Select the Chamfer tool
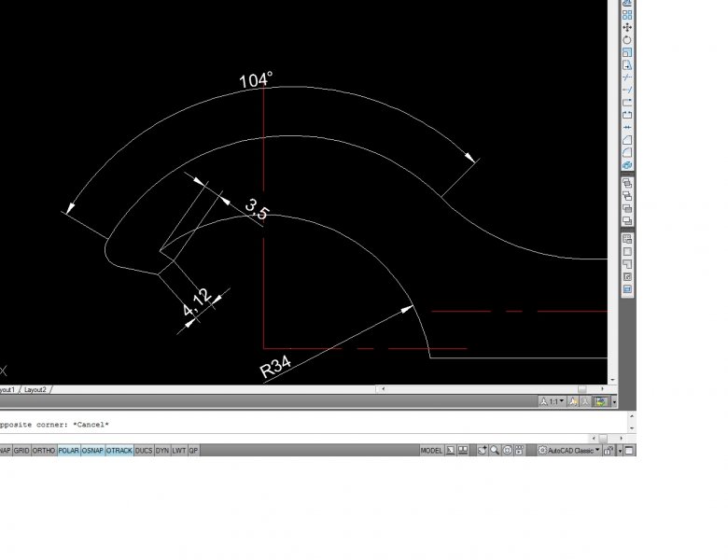This screenshot has width=728, height=560. [627, 140]
